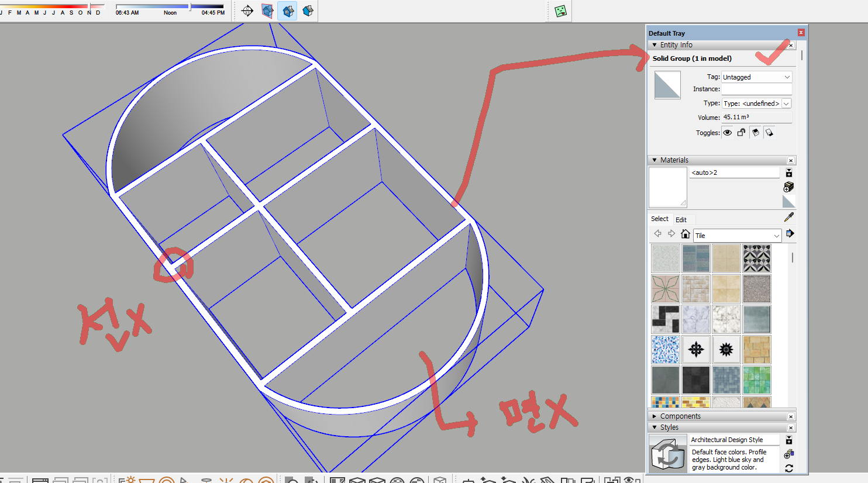Toggle the lock icon in Entity Info

click(x=741, y=133)
